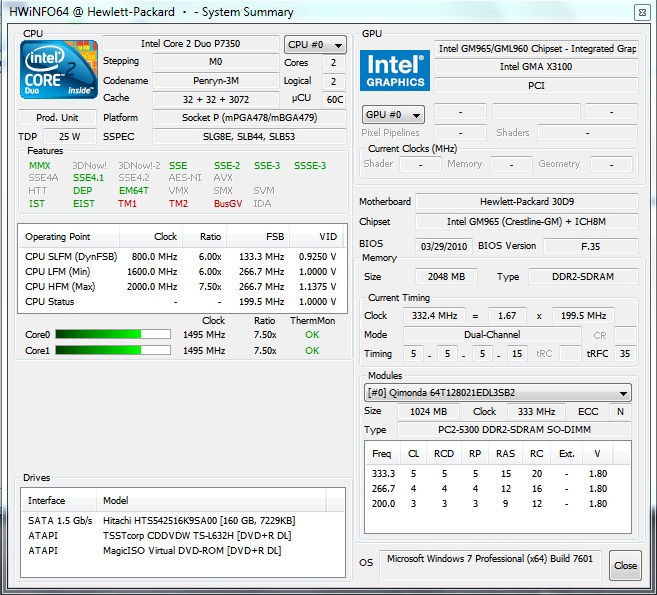Click the SSE4.1 feature label
Viewport: 657px width, 595px height.
(x=88, y=178)
